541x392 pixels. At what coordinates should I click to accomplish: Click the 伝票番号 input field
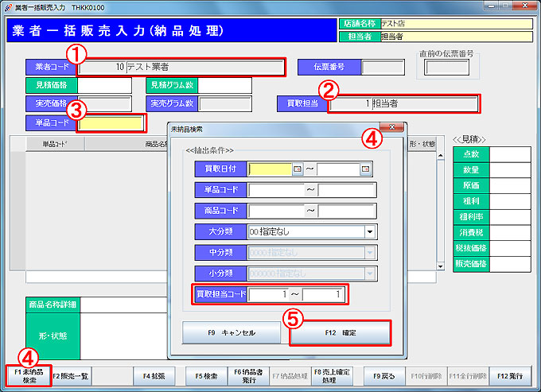pyautogui.click(x=383, y=67)
